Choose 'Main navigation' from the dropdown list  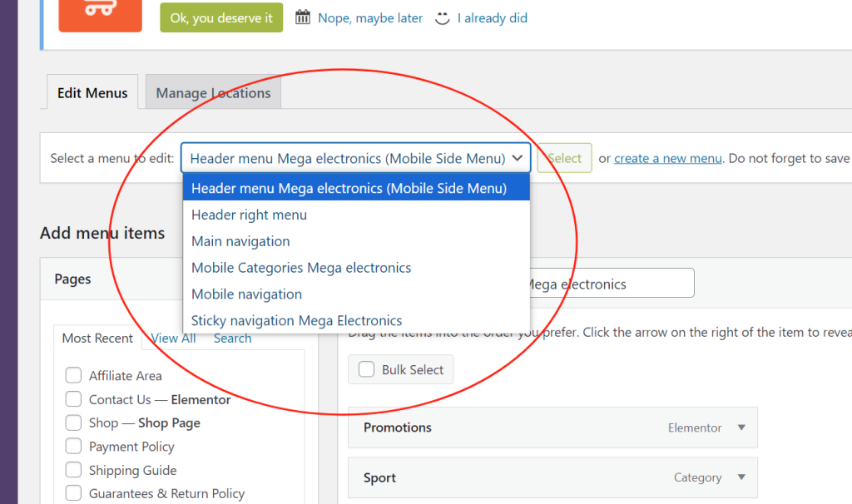(x=240, y=241)
